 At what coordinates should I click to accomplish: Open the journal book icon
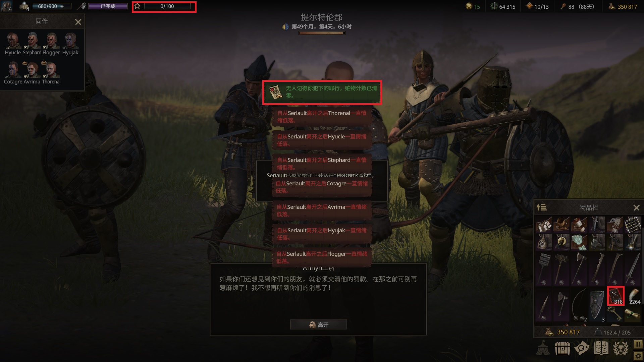[601, 348]
